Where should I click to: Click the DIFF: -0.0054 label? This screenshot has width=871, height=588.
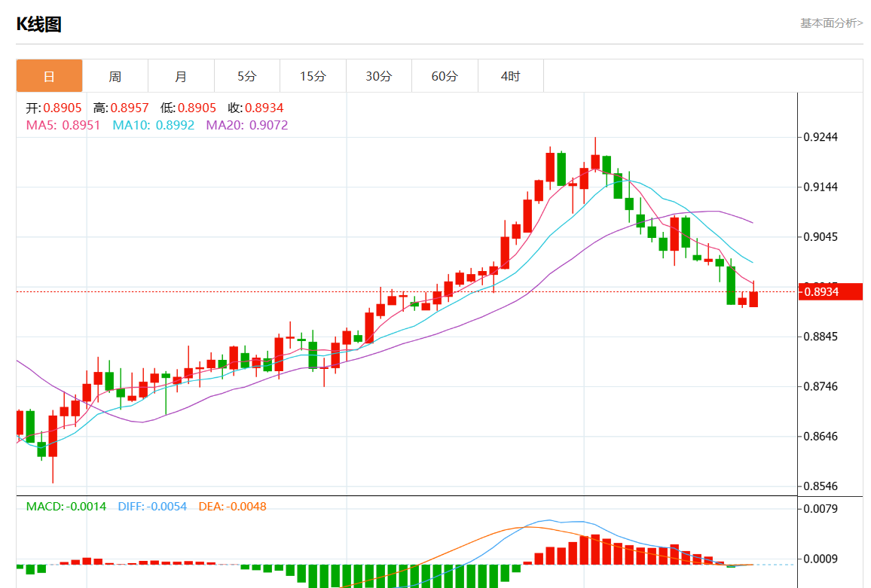point(152,507)
